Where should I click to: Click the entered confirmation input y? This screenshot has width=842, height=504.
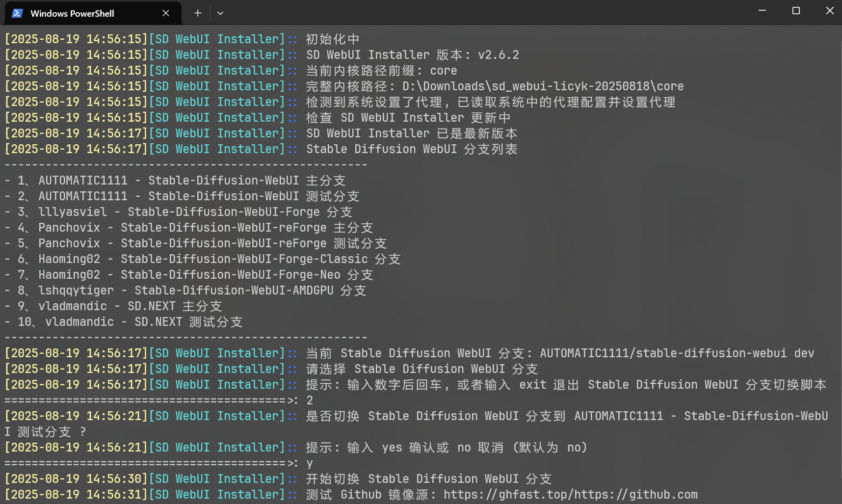click(x=310, y=463)
